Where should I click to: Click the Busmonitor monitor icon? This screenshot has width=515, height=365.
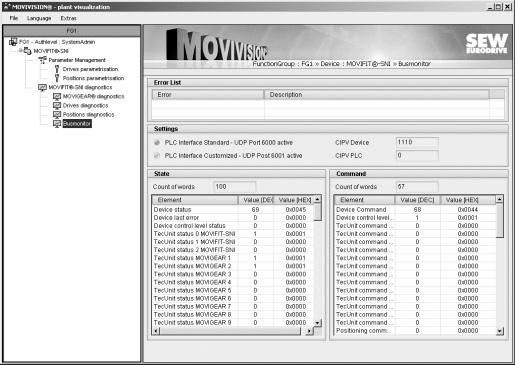[x=57, y=124]
